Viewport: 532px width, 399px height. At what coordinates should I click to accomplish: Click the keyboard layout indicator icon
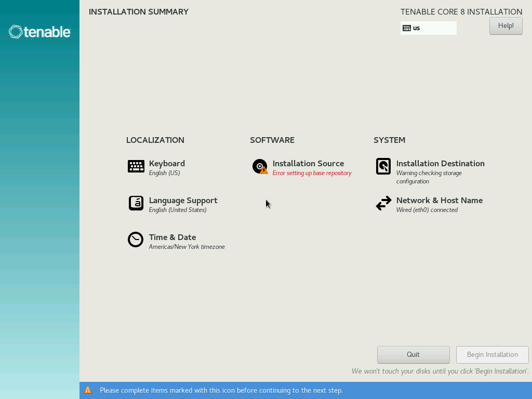coord(406,28)
